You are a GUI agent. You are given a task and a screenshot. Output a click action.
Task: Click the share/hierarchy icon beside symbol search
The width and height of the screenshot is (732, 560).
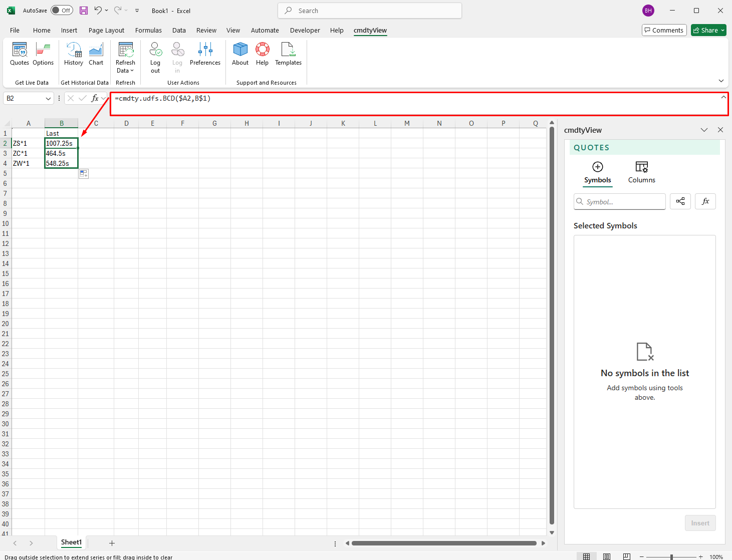pos(680,201)
